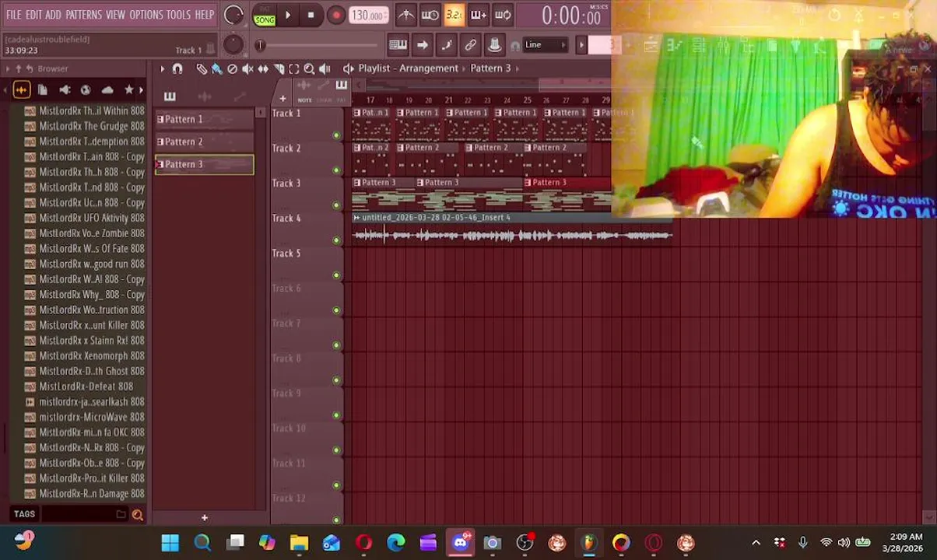Open the ADD menu

53,15
